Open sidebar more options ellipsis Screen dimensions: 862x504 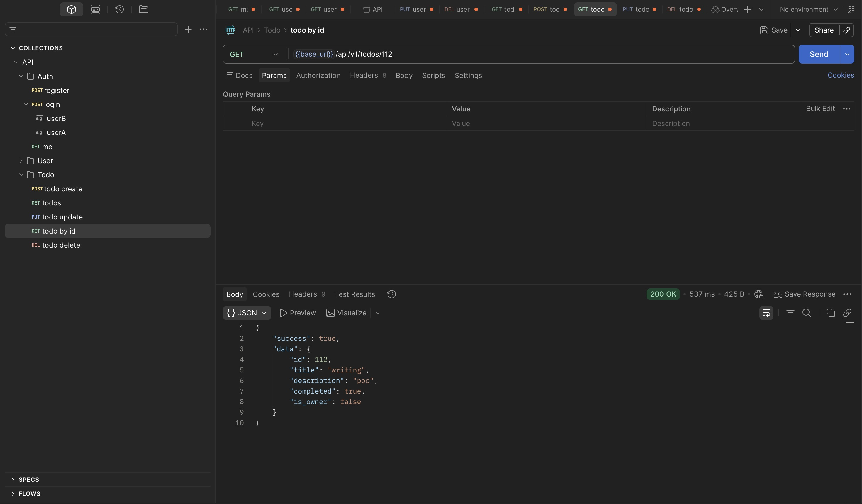pos(203,29)
